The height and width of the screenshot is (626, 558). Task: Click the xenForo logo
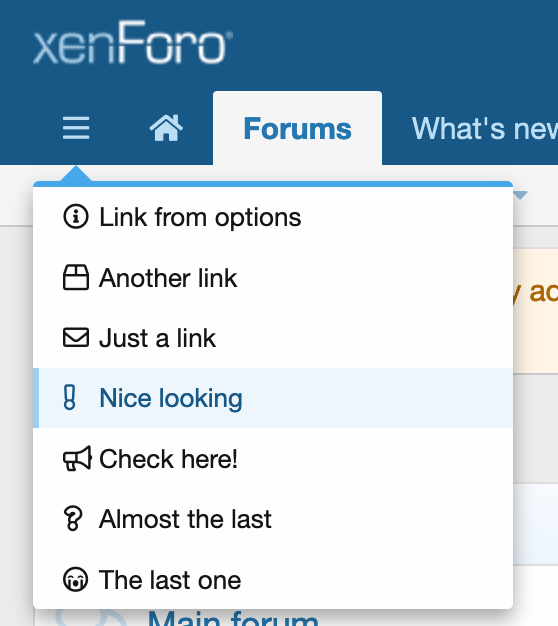tap(133, 43)
